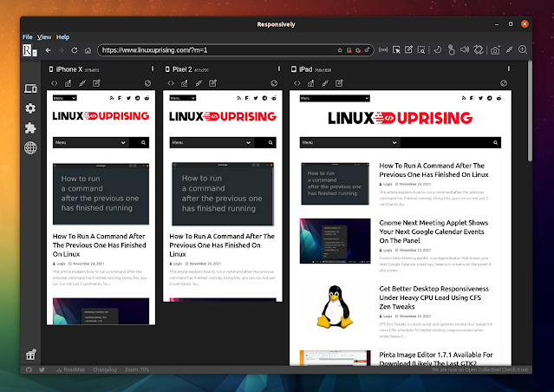Image resolution: width=554 pixels, height=392 pixels.
Task: Open the Pixel 2 device options menu
Action: click(279, 69)
